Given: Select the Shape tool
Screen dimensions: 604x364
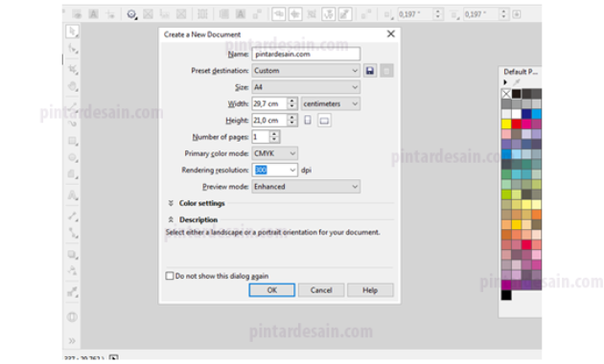Looking at the screenshot, I should [x=73, y=49].
